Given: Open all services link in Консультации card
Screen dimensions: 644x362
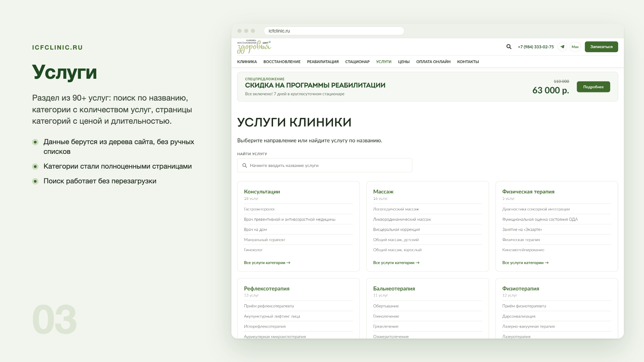Looking at the screenshot, I should 267,263.
